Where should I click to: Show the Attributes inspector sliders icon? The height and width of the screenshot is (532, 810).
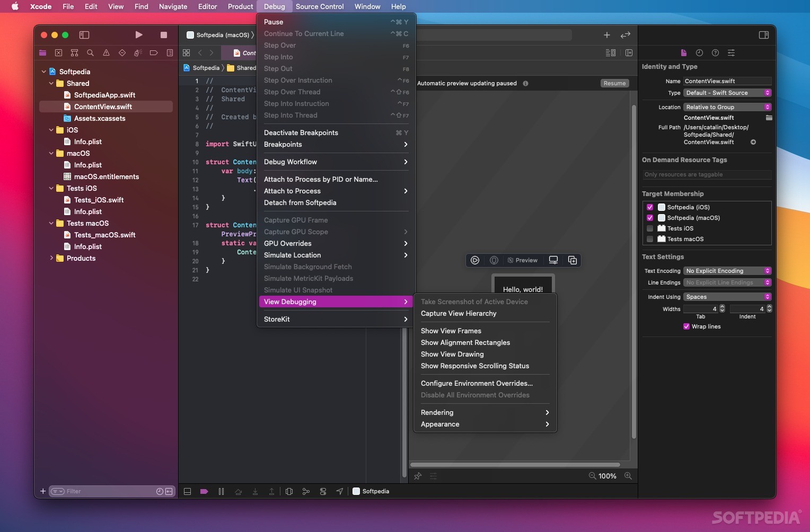tap(731, 53)
